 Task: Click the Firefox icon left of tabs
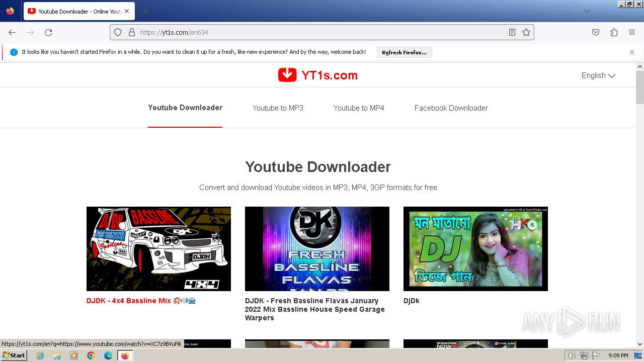pyautogui.click(x=10, y=11)
